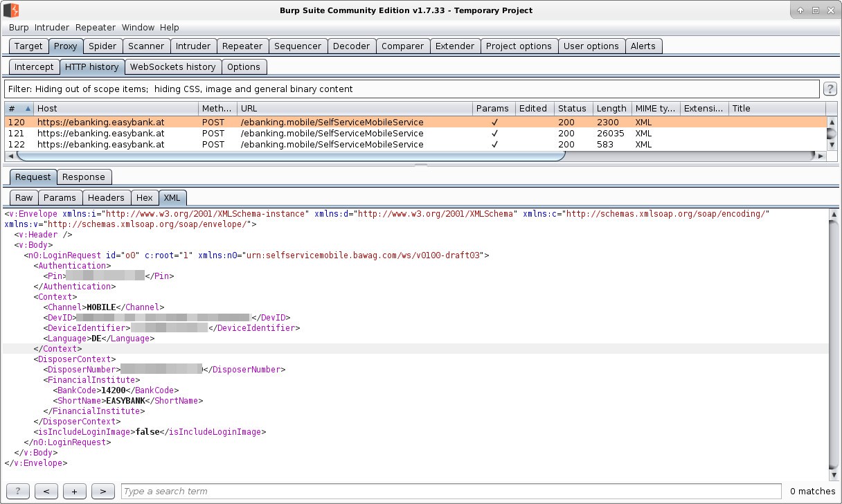The height and width of the screenshot is (504, 842).
Task: Switch to the Proxy tab
Action: coord(65,46)
